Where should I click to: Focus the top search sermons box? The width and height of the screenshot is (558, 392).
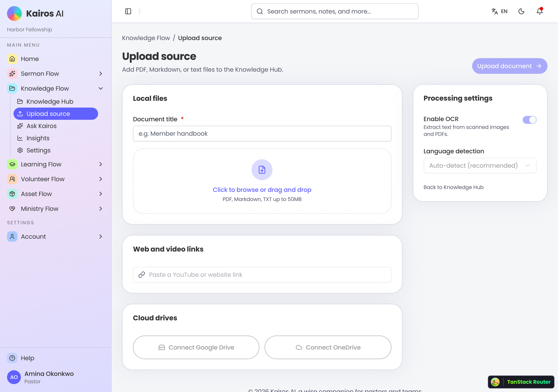point(335,11)
